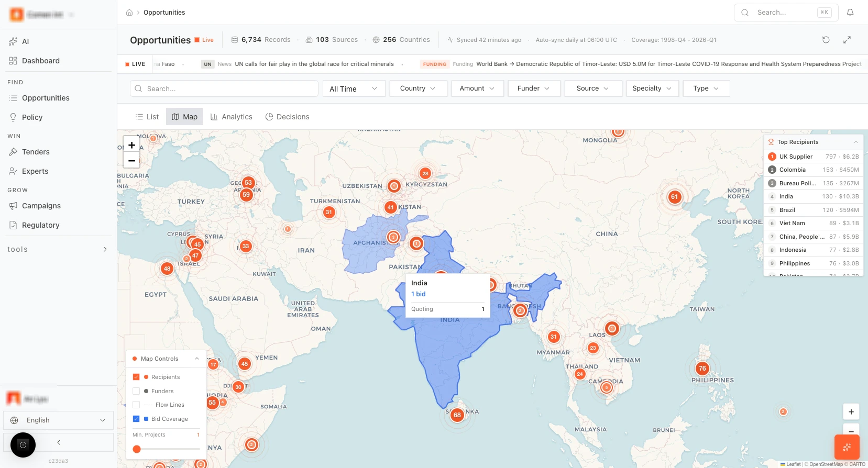
Task: Select UK Supplier in Top Recipients
Action: coord(814,157)
